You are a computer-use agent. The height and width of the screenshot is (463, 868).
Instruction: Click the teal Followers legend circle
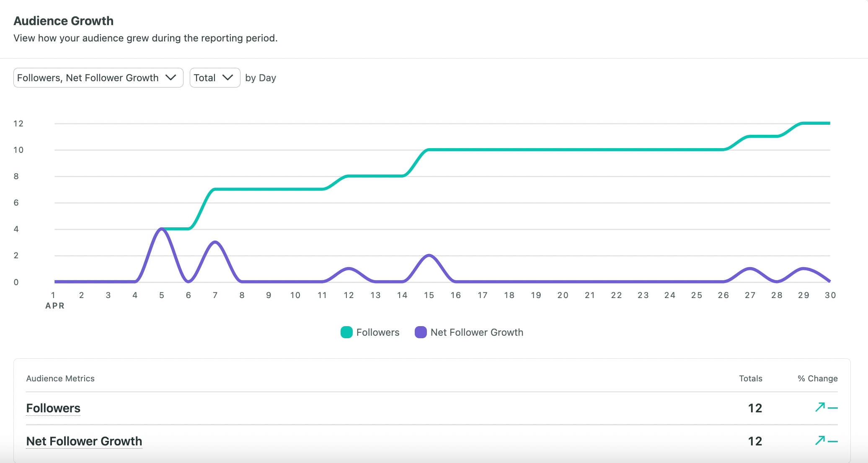pyautogui.click(x=346, y=332)
